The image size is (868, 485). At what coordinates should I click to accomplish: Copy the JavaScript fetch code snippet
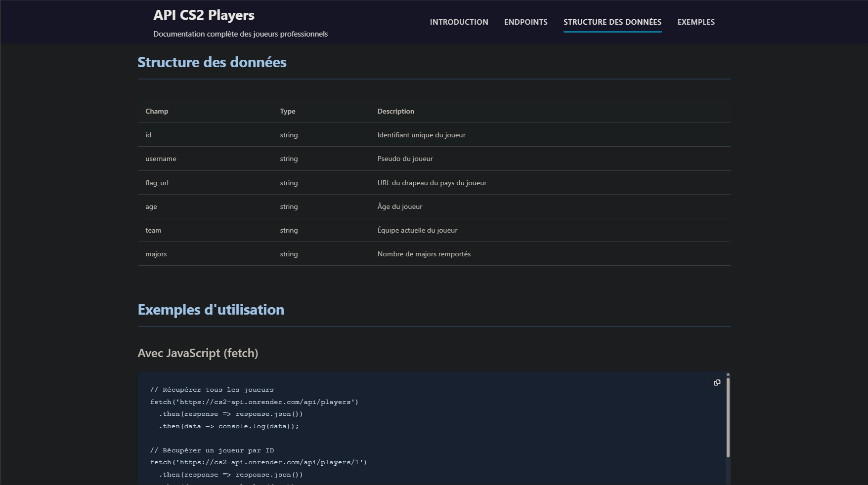717,383
